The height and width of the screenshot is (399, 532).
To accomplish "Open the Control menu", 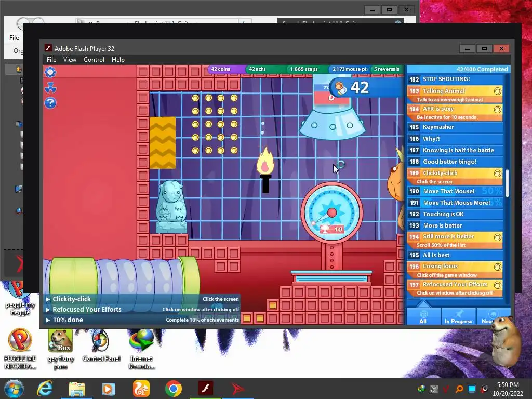I will tap(94, 60).
